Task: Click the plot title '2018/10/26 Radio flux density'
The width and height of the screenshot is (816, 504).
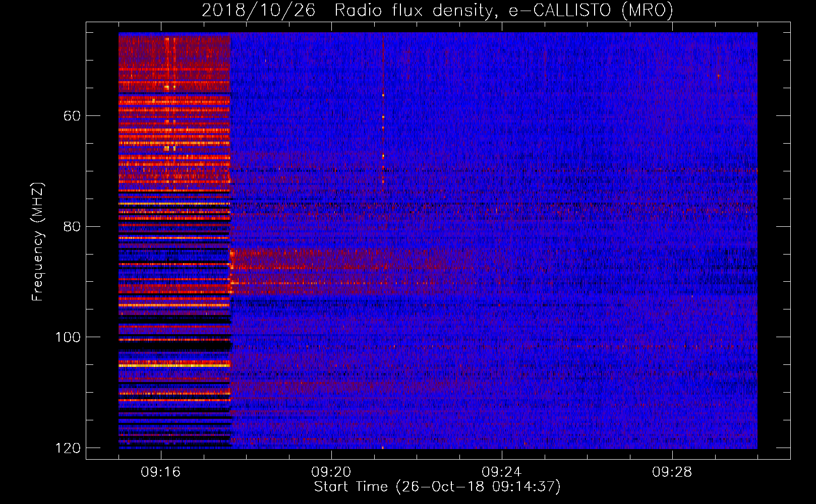Action: [437, 11]
